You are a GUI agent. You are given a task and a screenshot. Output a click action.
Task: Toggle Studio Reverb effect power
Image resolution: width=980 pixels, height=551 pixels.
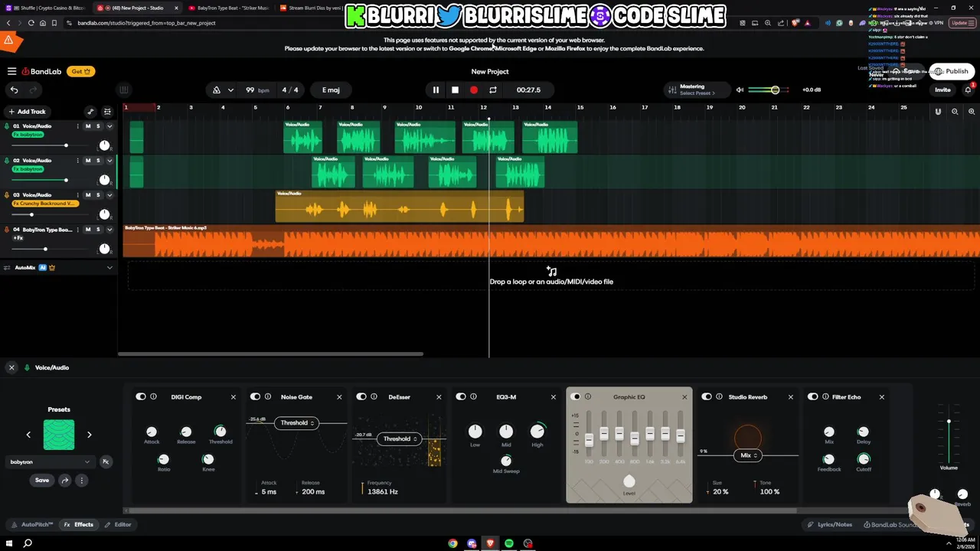click(707, 396)
